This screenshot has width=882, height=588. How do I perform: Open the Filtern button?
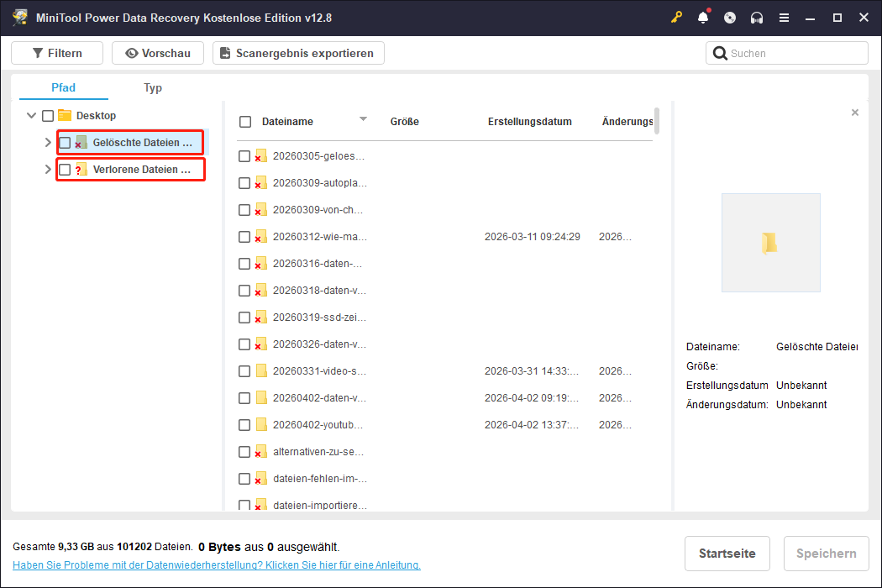pos(57,53)
